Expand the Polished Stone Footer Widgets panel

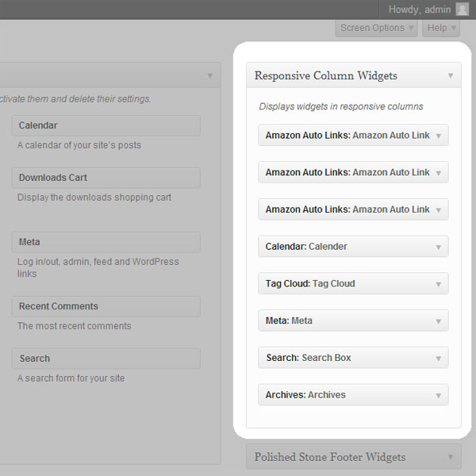pyautogui.click(x=451, y=457)
